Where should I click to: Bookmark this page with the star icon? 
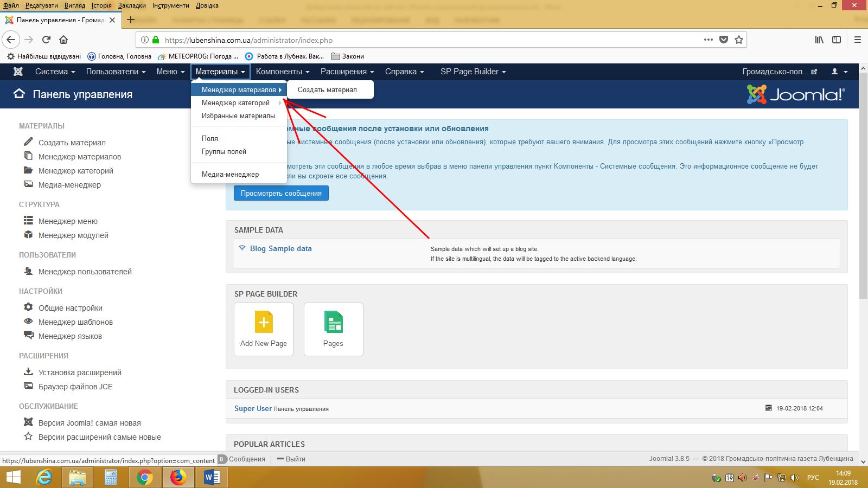click(x=738, y=40)
